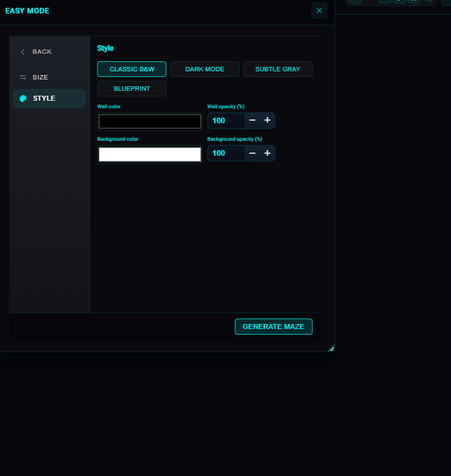Click the sliders icon next to SIZE
The image size is (451, 476).
(23, 77)
